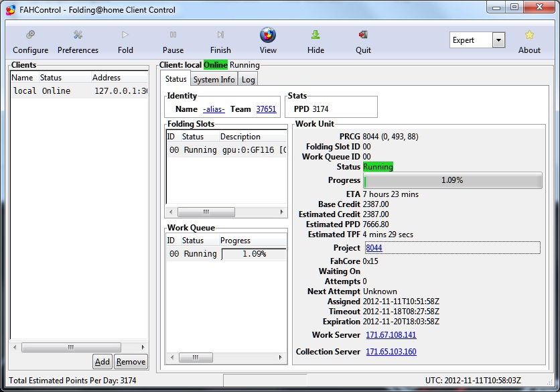Screen dimensions: 560x392
Task: Click Folding Slots left scroll arrow
Action: pyautogui.click(x=171, y=212)
